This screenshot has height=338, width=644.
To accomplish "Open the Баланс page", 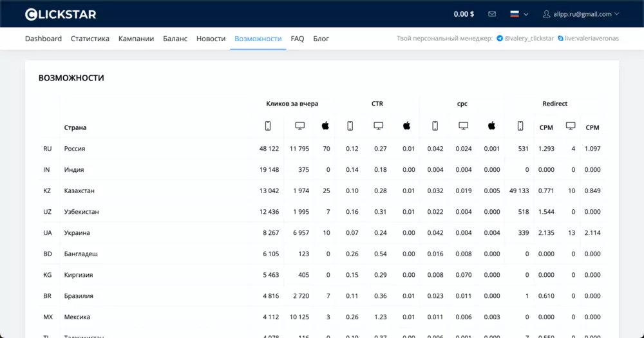I will click(x=175, y=39).
